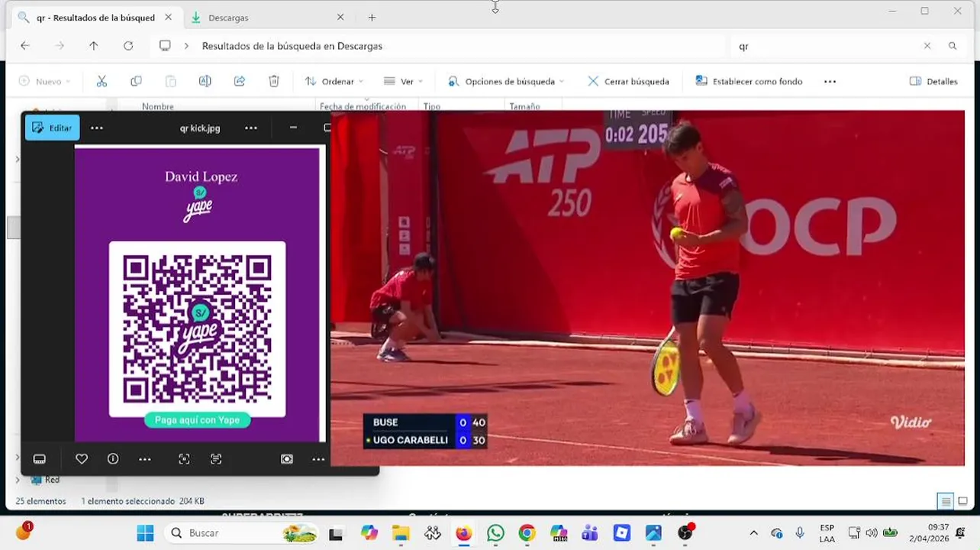This screenshot has width=980, height=550.
Task: Open the Photos info panel icon
Action: [113, 459]
